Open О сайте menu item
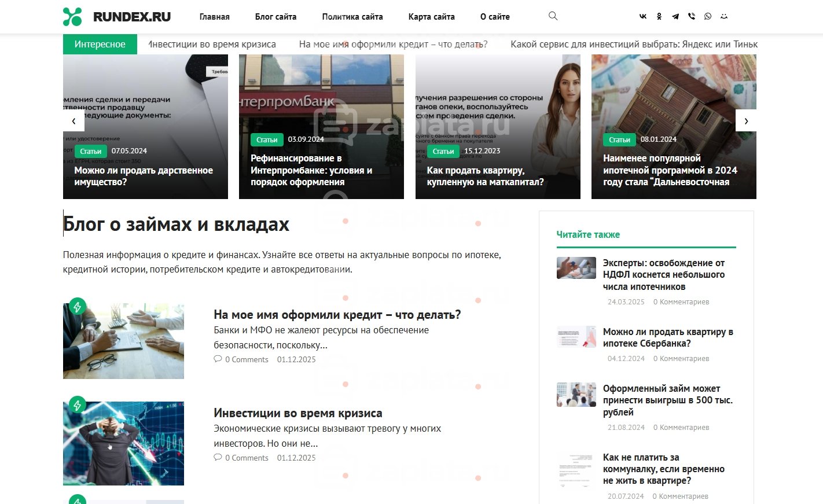This screenshot has width=823, height=504. 495,17
